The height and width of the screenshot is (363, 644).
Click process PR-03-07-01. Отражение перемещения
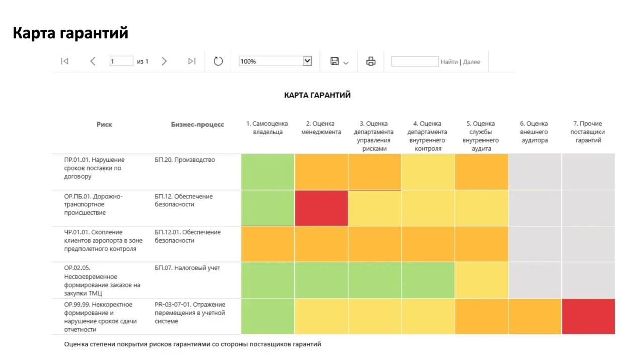190,313
